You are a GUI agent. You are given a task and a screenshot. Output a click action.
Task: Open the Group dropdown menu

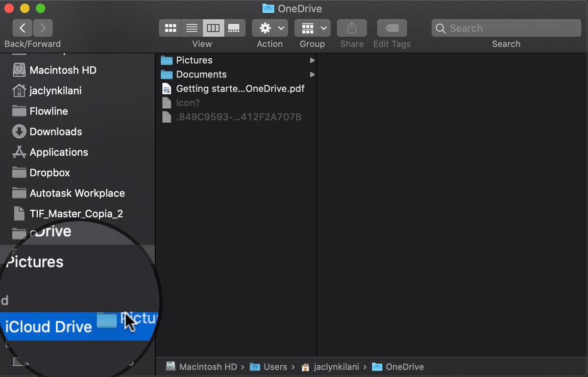click(312, 28)
